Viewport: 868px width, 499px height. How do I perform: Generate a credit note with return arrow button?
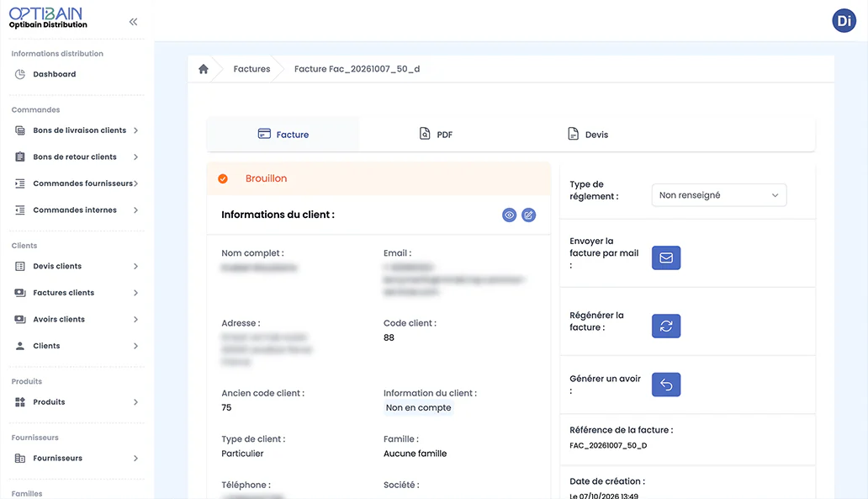click(x=666, y=385)
